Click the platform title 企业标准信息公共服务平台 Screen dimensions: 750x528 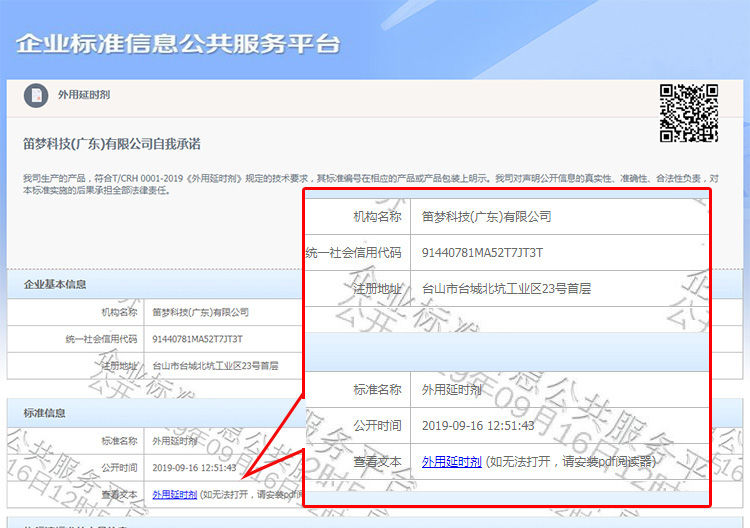point(178,44)
